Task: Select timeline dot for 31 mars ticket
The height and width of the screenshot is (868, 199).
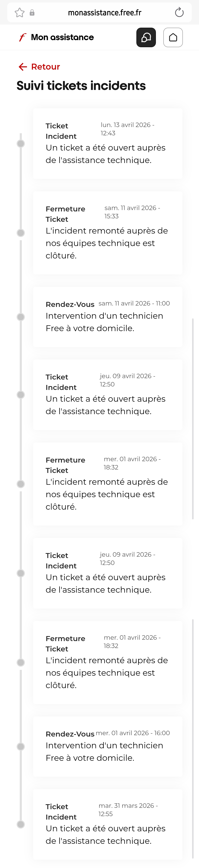Action: (21, 825)
